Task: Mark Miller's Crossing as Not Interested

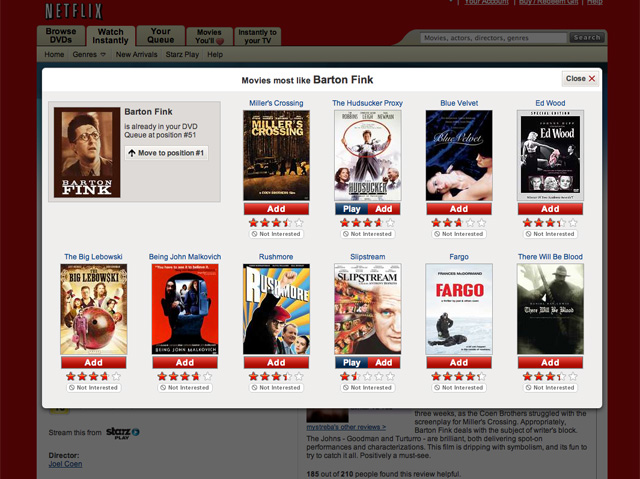Action: pyautogui.click(x=276, y=234)
